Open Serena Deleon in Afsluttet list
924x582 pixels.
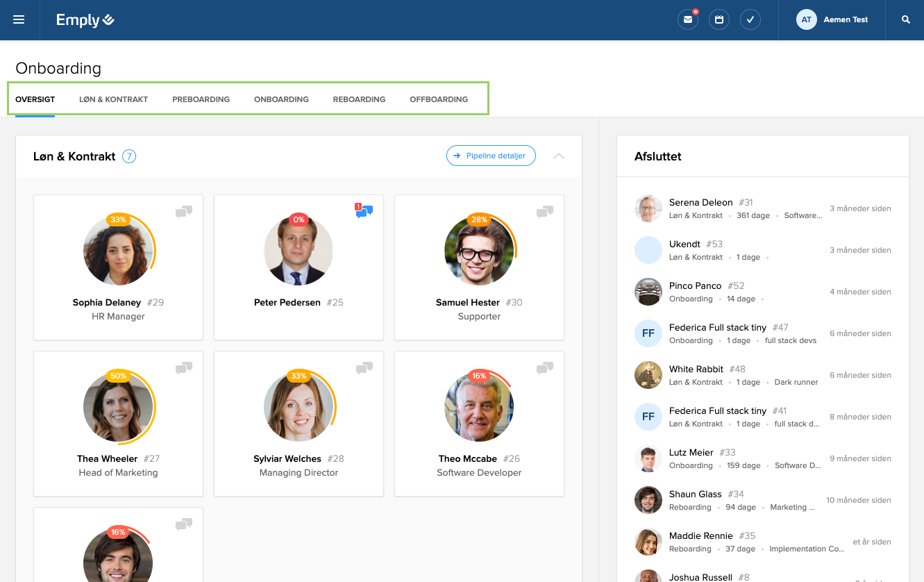tap(700, 203)
